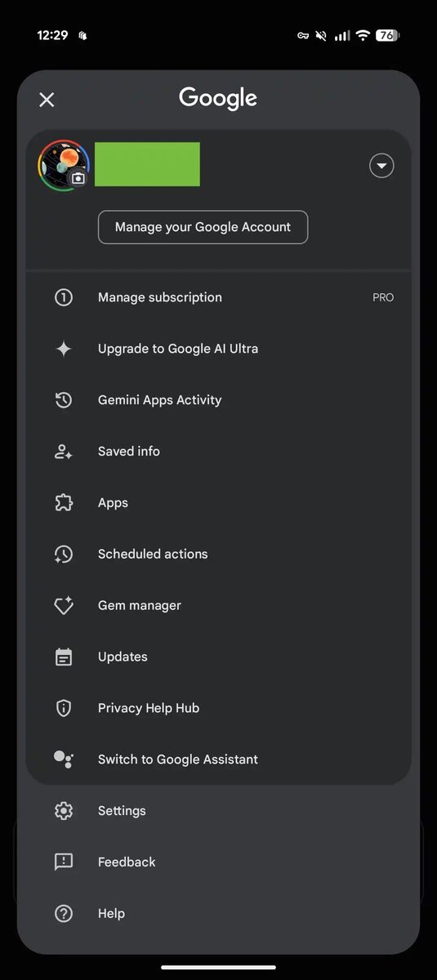Open the Apps puzzle piece icon

tap(64, 503)
